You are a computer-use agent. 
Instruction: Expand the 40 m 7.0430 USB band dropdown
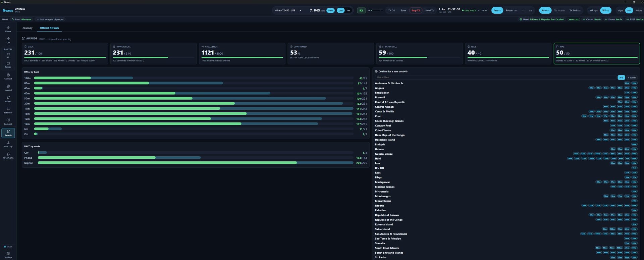point(288,10)
